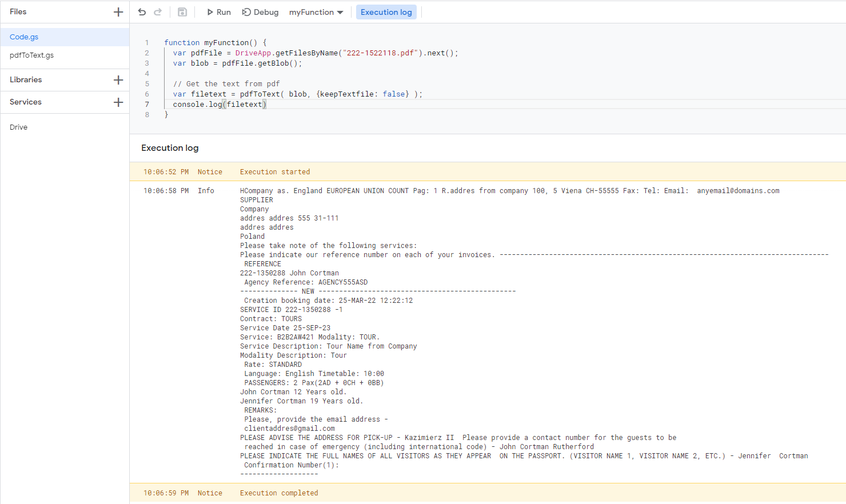Place cursor on the DriveApp.getFilesByName line
The height and width of the screenshot is (504, 846).
(316, 53)
